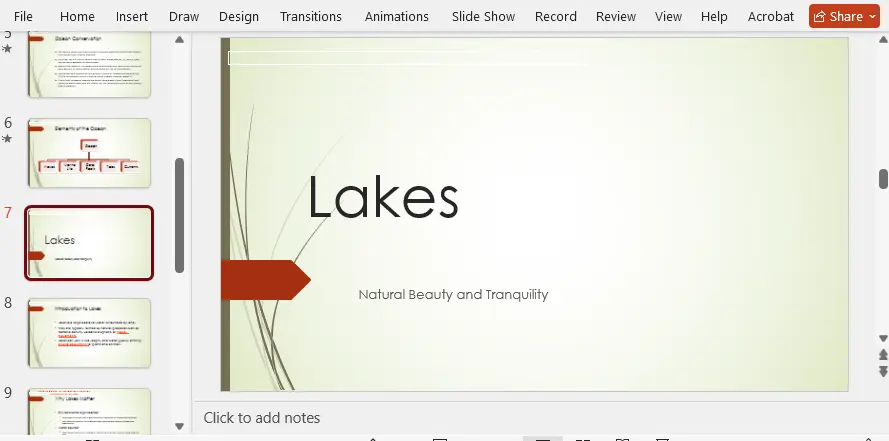Click the thumbnail pane scroll-down arrow
The width and height of the screenshot is (889, 441).
[x=179, y=426]
